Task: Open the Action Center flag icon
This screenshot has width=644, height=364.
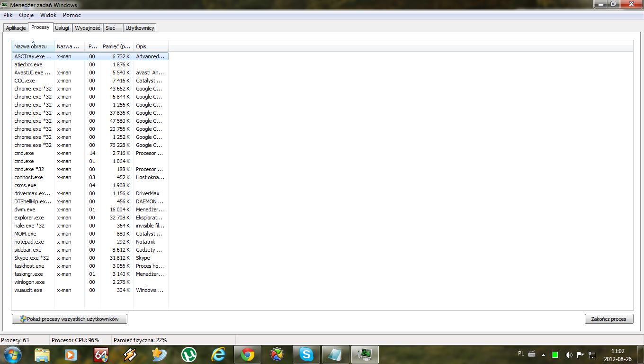Action: [581, 355]
